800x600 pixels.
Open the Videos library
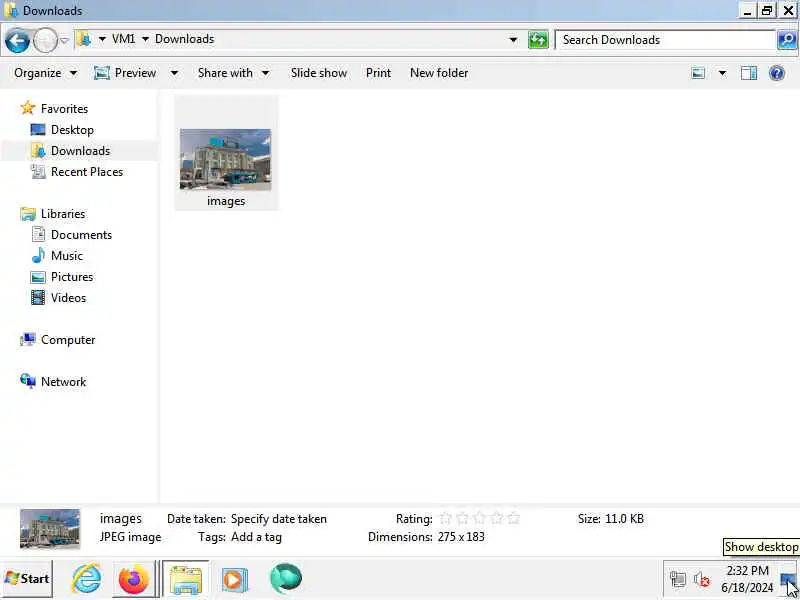point(68,297)
